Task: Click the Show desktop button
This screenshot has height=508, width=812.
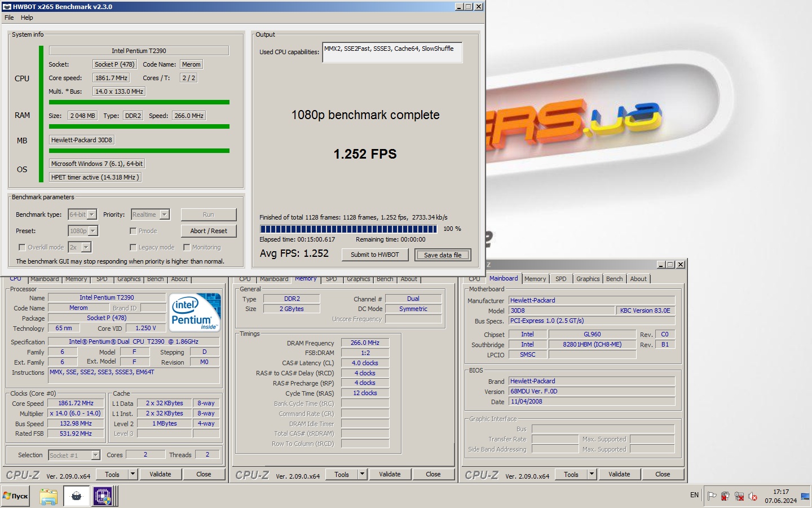Action: (x=805, y=496)
